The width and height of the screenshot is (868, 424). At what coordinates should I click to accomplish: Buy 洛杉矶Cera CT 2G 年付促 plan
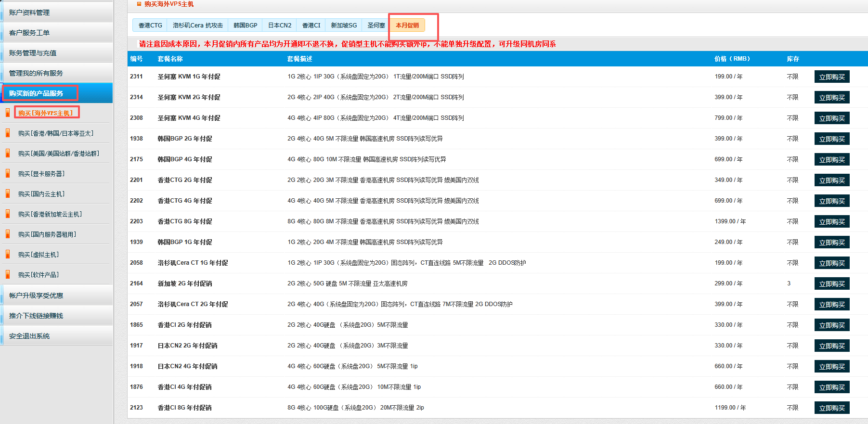[832, 305]
